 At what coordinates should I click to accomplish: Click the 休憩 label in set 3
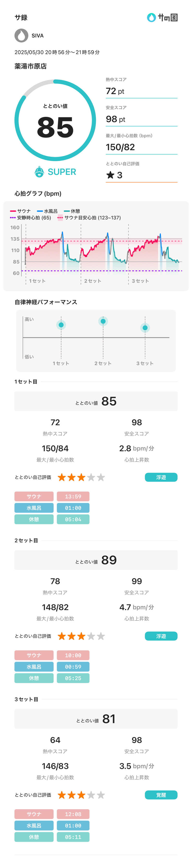click(34, 837)
